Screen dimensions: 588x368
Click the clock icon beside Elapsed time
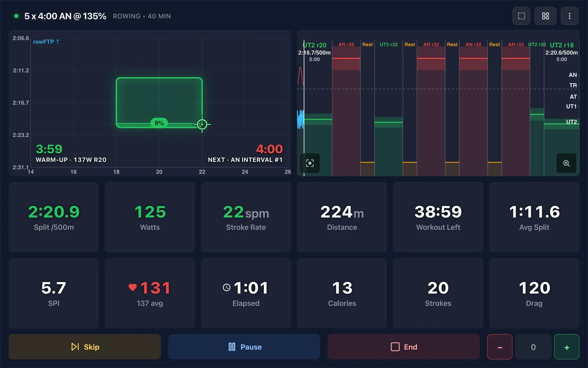(227, 287)
